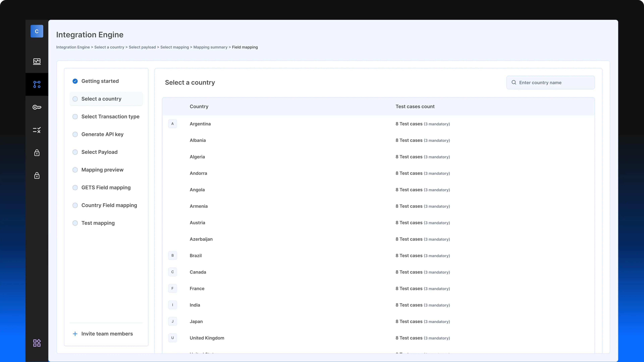
Task: Open the Test mapping step
Action: (x=98, y=223)
